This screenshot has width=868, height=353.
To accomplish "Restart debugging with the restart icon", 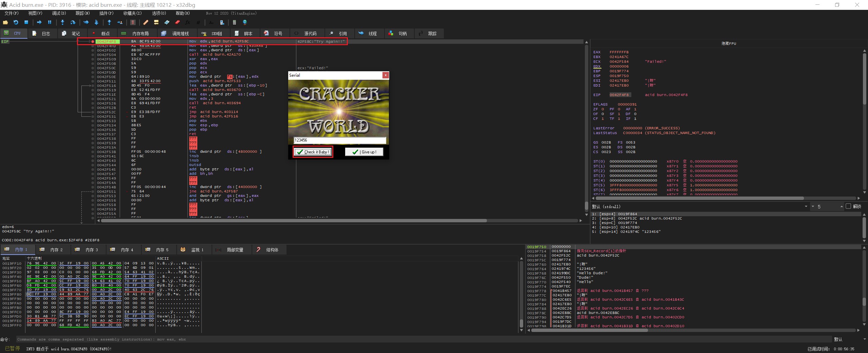I will pos(16,22).
